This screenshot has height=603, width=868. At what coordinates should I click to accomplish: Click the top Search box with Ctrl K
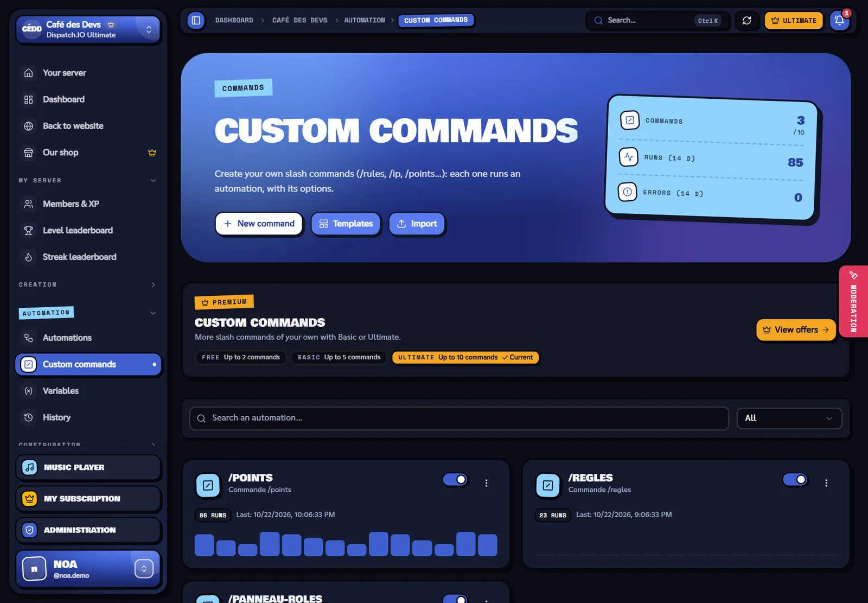[x=658, y=21]
